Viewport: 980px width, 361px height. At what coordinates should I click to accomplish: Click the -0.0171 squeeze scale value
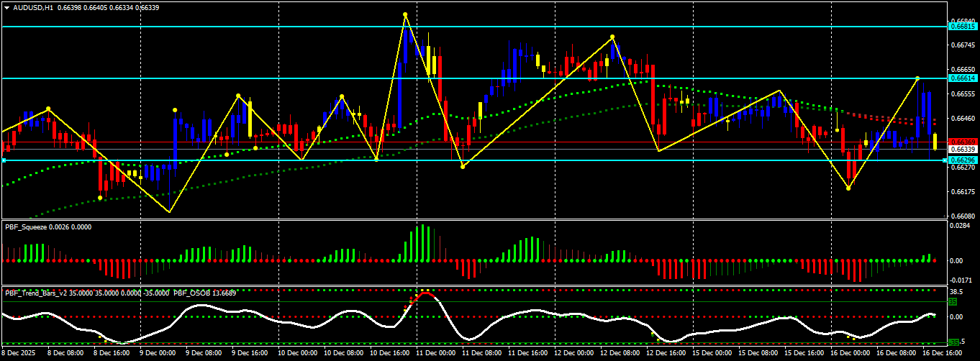(x=962, y=281)
